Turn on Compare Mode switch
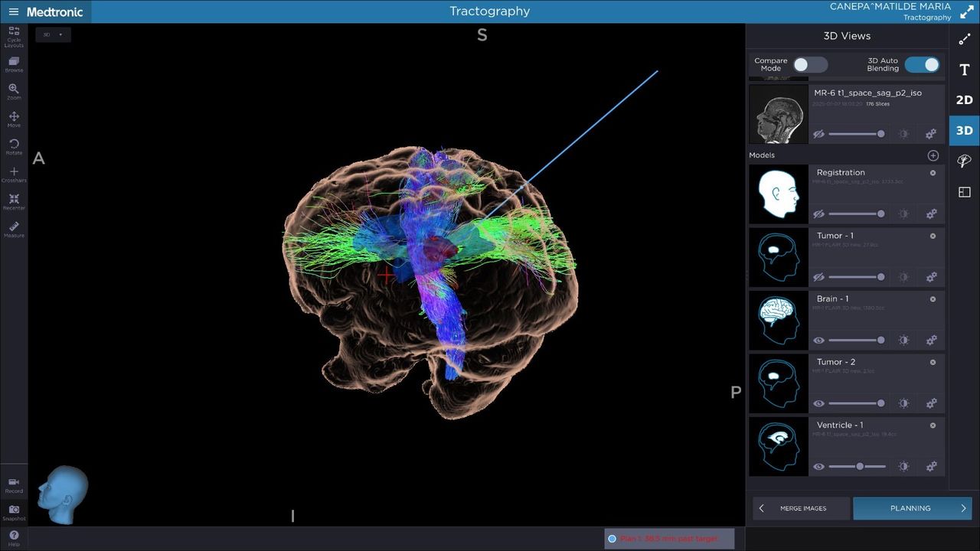980x551 pixels. tap(809, 65)
